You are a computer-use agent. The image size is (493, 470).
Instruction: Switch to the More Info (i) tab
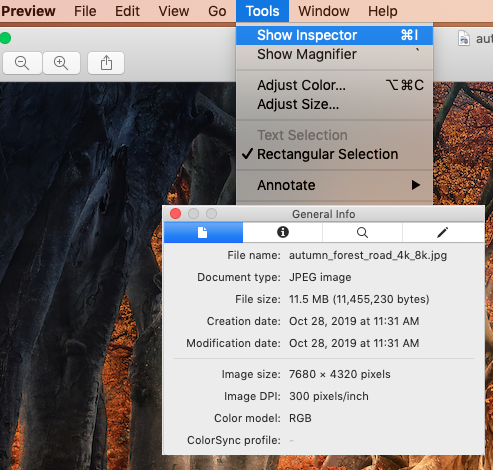coord(283,232)
